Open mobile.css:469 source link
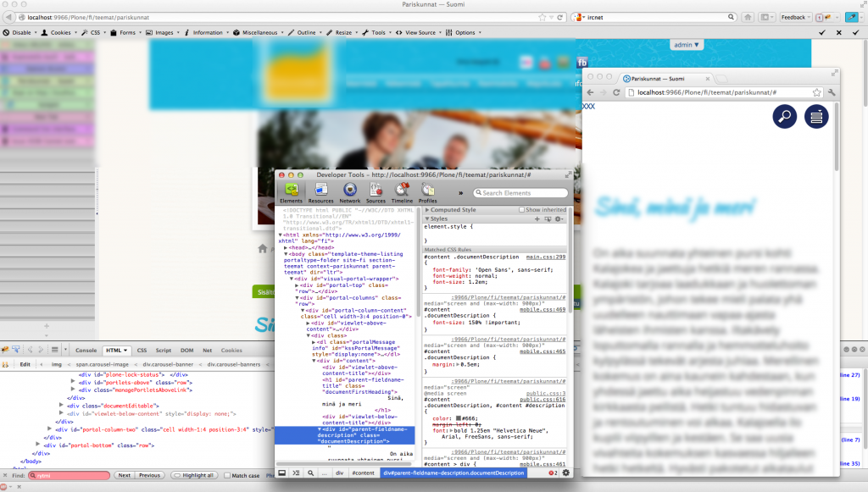 point(542,310)
